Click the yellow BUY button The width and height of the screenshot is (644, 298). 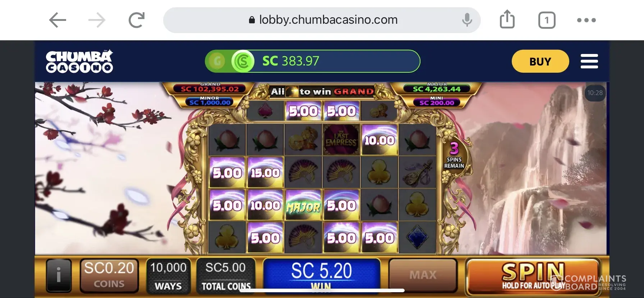[540, 61]
